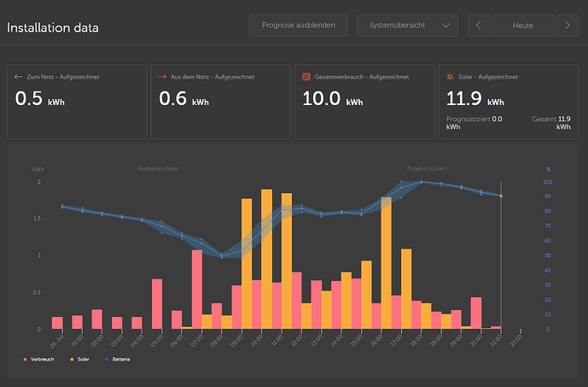Image resolution: width=588 pixels, height=387 pixels.
Task: Go to previous day with left chevron
Action: coord(479,26)
